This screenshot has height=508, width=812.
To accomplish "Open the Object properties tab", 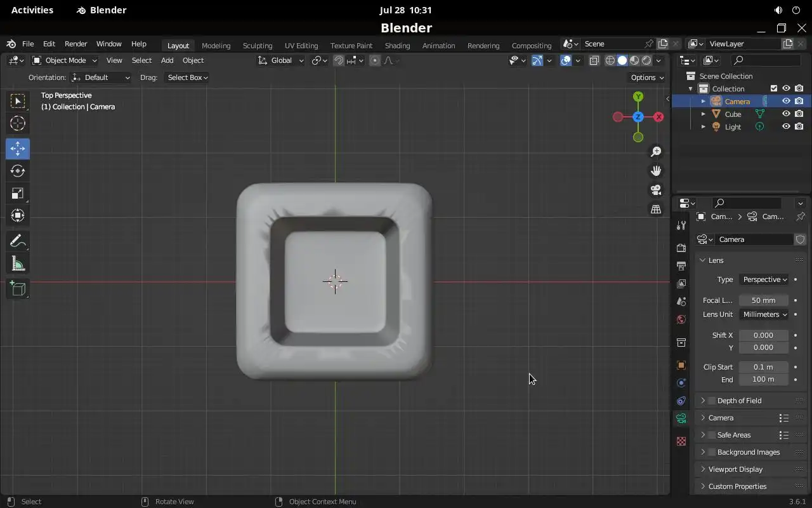I will coord(681,365).
